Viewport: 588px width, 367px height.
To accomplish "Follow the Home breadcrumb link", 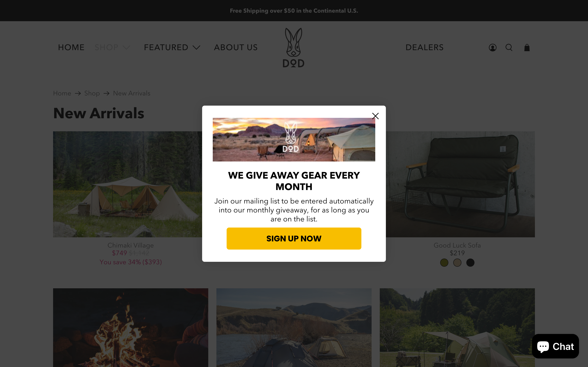I will click(x=62, y=93).
